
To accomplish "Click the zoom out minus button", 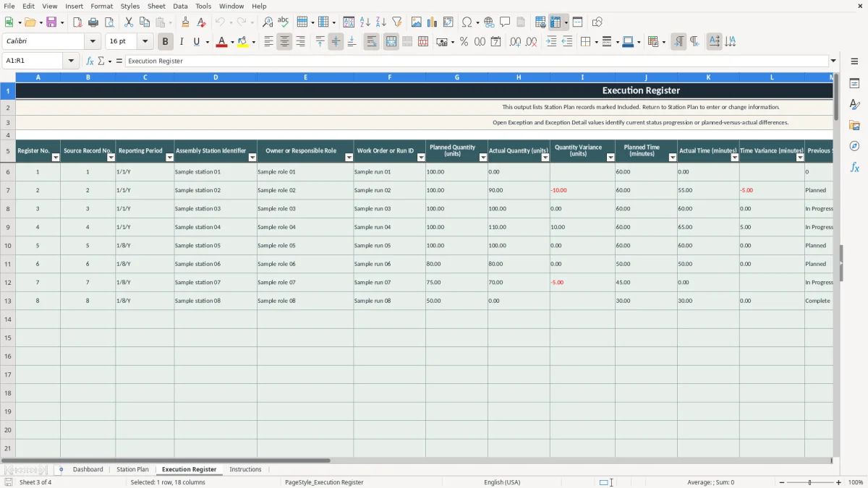I will (x=782, y=482).
